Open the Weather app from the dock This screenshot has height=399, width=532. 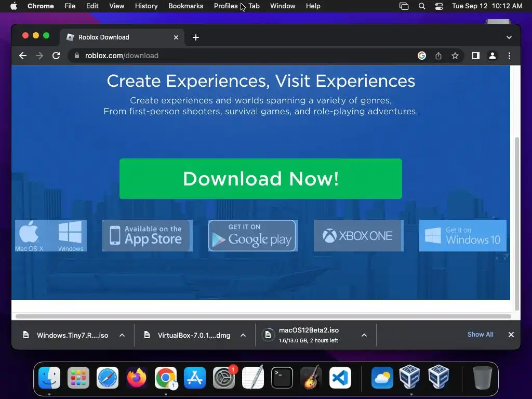coord(382,378)
